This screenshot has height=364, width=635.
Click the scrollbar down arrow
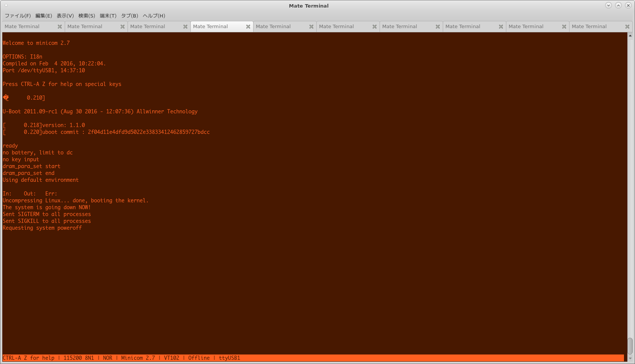coord(630,358)
